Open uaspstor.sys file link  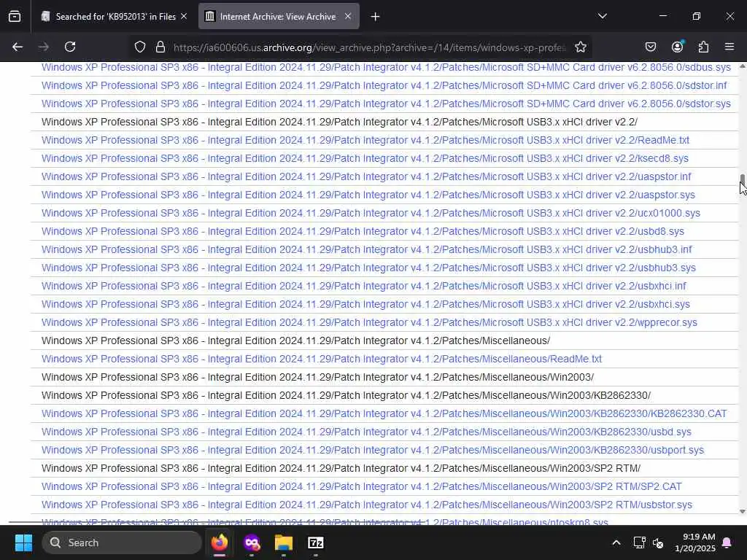coord(368,195)
